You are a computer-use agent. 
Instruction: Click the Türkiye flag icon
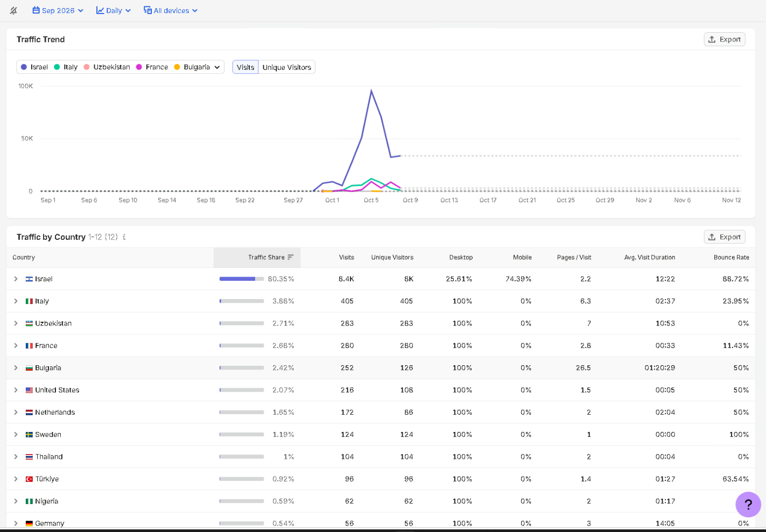coord(29,479)
